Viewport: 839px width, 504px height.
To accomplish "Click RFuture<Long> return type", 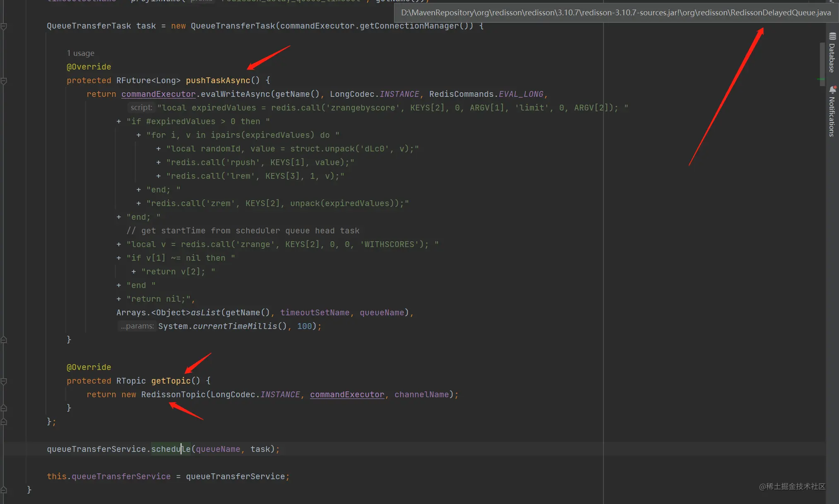I will pyautogui.click(x=148, y=80).
